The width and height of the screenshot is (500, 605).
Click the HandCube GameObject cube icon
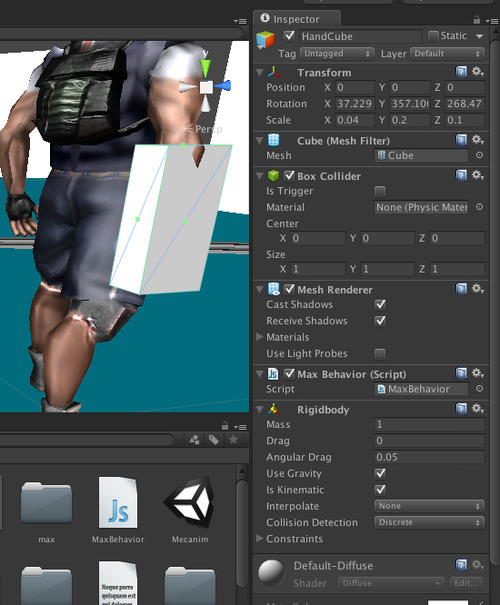(265, 39)
